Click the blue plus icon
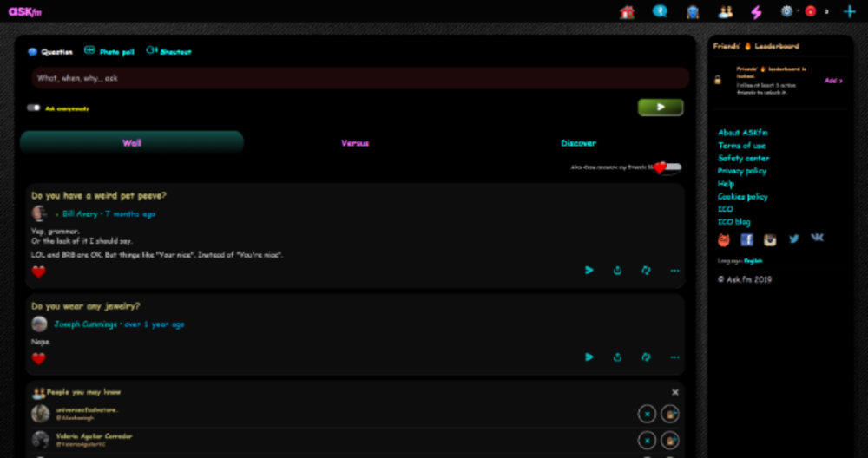Viewport: 868px width, 458px height. coord(849,11)
